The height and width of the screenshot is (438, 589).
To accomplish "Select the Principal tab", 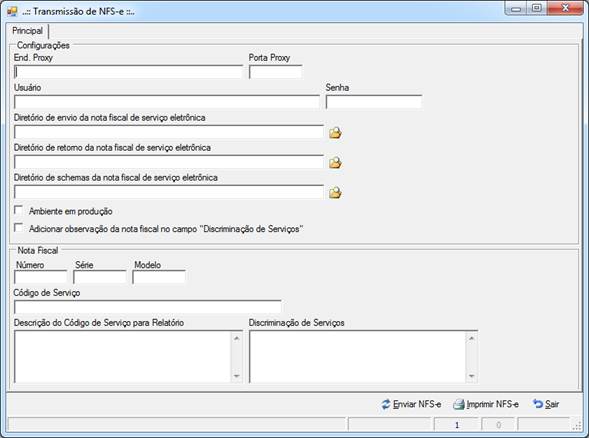I will point(27,31).
